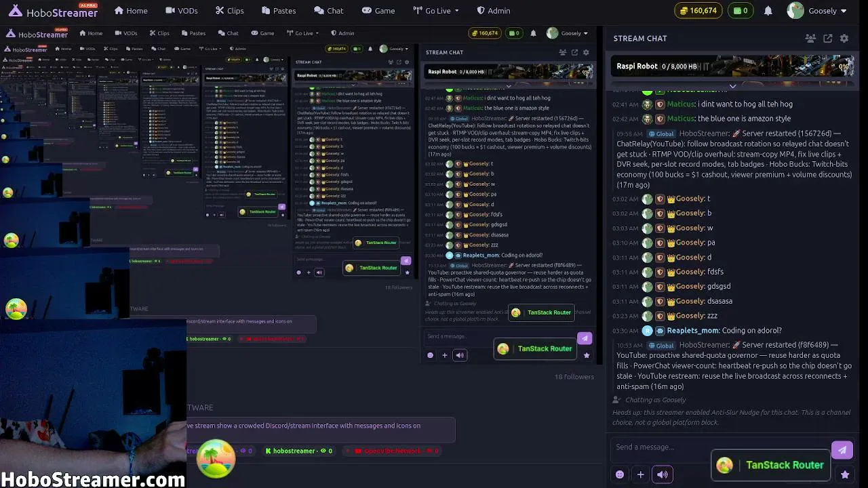Open the green cash balance showing 0 in main navigation
868x488 pixels.
coord(741,11)
